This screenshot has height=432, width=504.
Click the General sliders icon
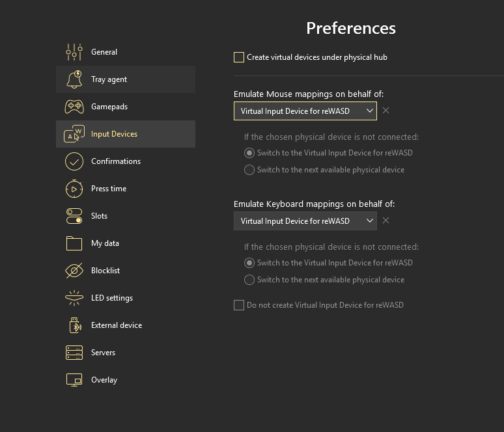coord(74,52)
